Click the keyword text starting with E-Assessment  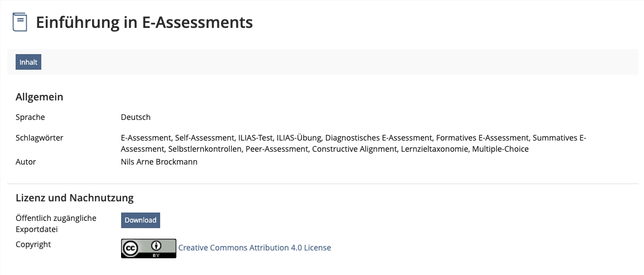coord(354,143)
